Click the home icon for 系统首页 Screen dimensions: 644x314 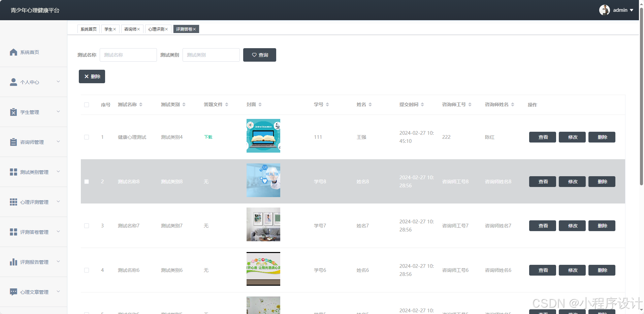pyautogui.click(x=13, y=52)
